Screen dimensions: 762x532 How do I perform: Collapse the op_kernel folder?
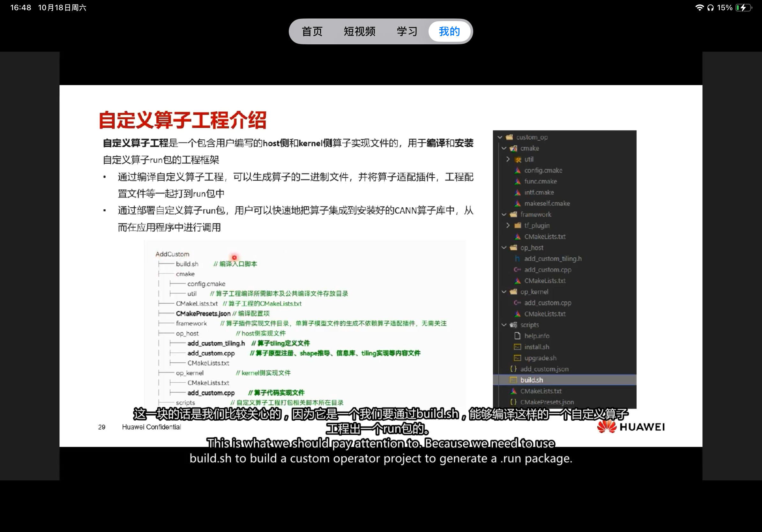[x=504, y=292]
